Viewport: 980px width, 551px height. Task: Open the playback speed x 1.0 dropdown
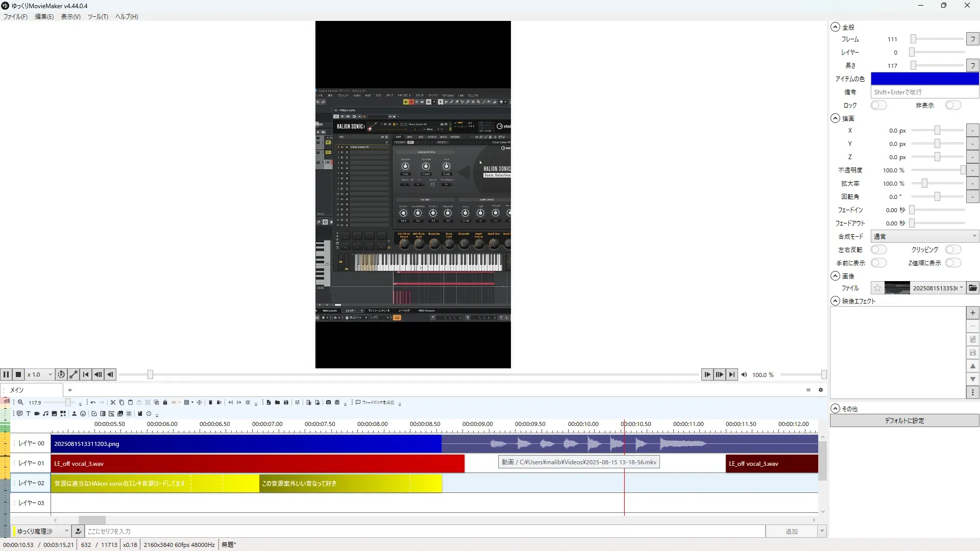click(40, 374)
